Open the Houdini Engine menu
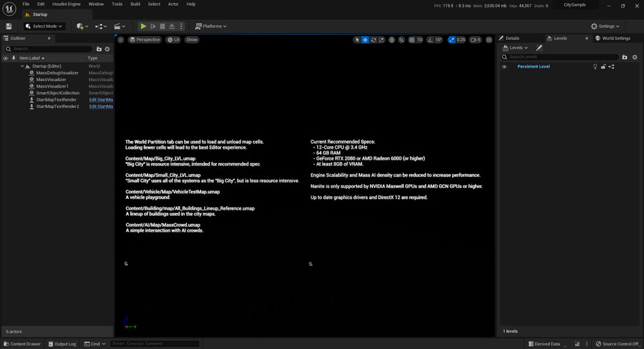Screen dimensions: 644x349 coord(66,4)
